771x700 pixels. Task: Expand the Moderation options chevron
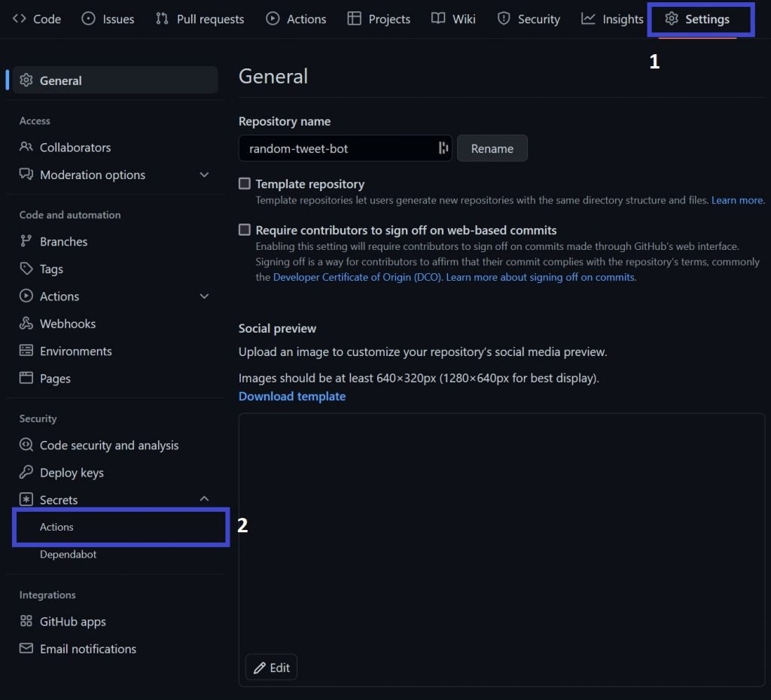click(x=205, y=175)
